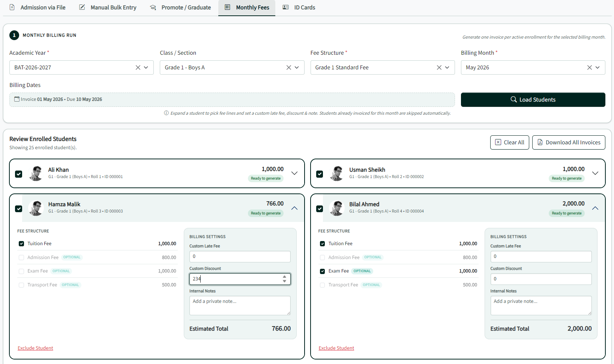
Task: Open the Billing Month dropdown arrow
Action: [597, 67]
